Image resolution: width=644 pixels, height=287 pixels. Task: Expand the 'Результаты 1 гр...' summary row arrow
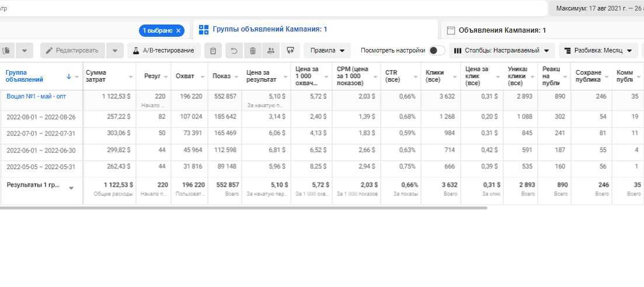71,188
